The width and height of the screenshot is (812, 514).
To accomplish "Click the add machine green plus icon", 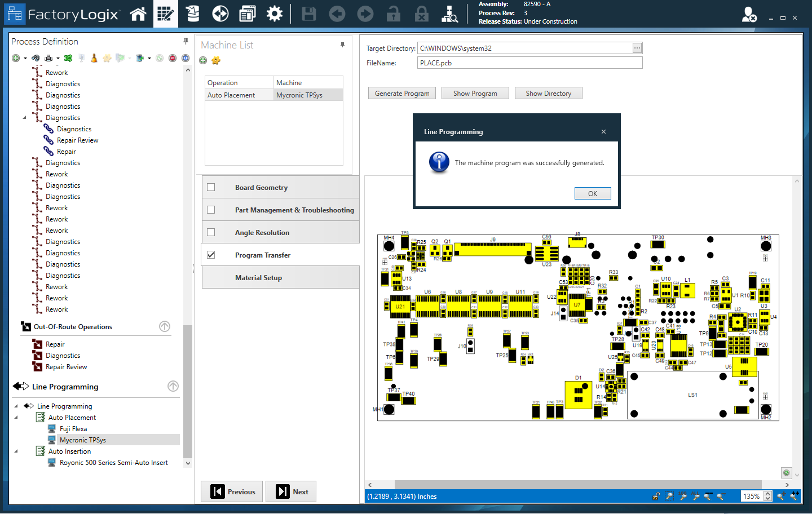I will point(203,60).
